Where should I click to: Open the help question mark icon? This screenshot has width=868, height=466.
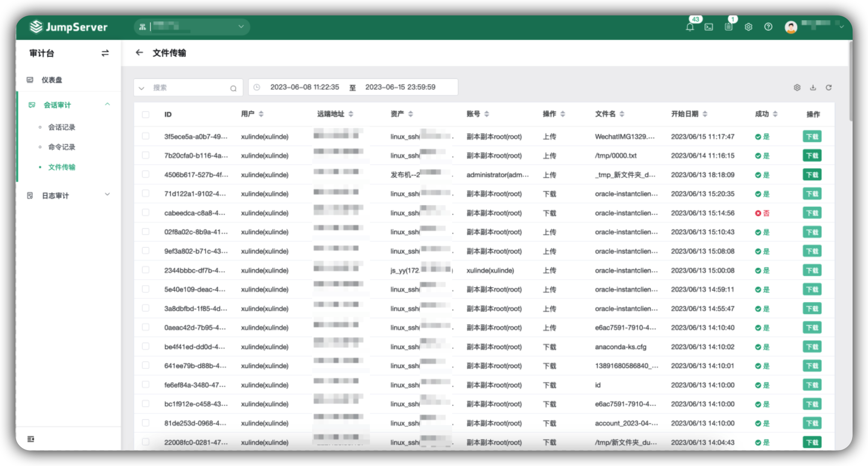(x=768, y=27)
